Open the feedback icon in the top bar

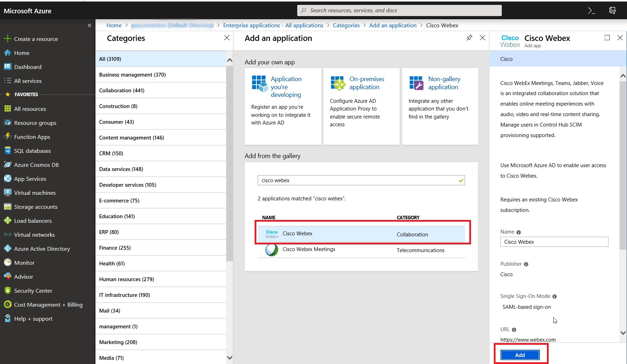pos(613,10)
